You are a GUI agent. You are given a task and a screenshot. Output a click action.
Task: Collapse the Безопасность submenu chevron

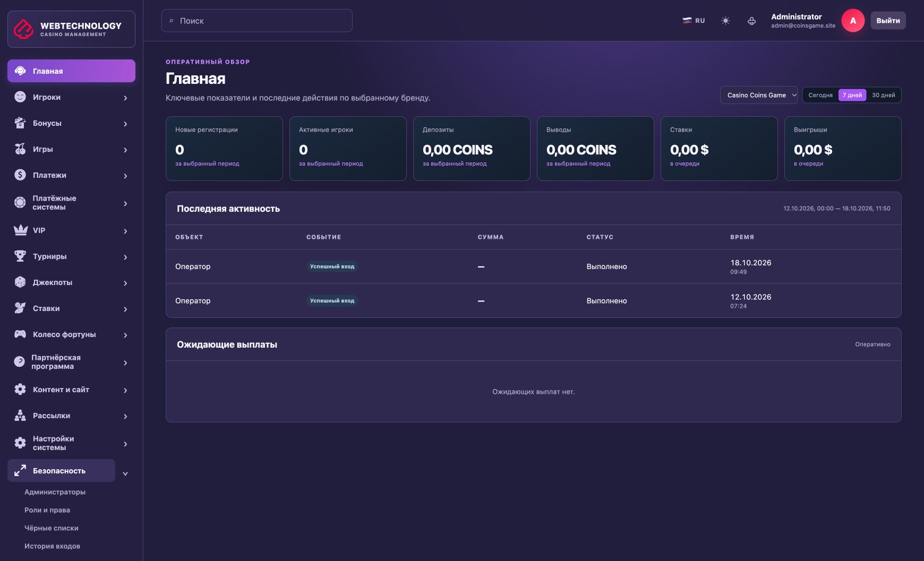[125, 473]
